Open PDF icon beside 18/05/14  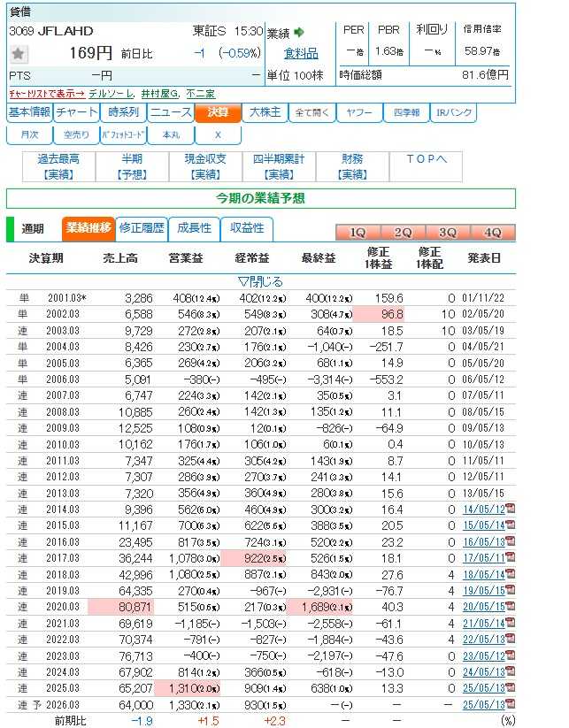click(511, 574)
